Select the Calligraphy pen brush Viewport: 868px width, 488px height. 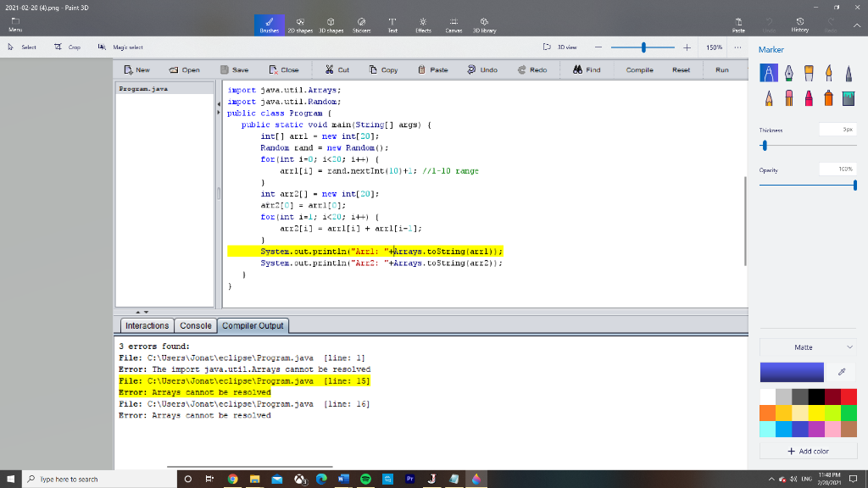[x=790, y=75]
